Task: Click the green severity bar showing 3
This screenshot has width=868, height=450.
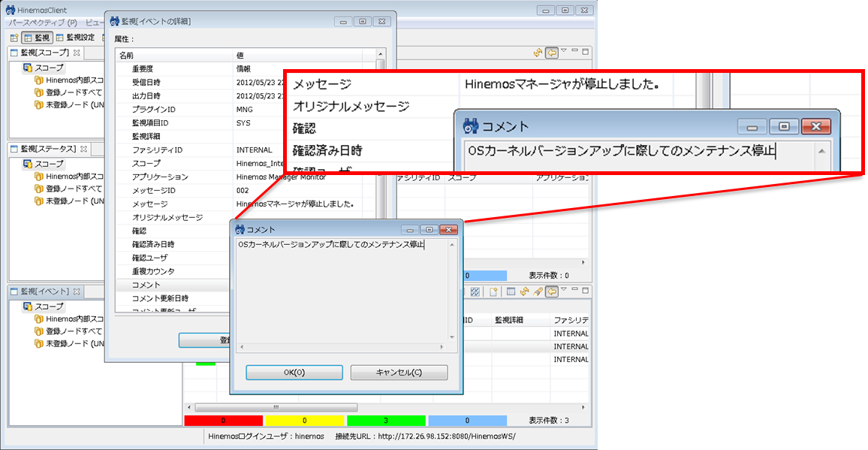Action: click(x=386, y=421)
